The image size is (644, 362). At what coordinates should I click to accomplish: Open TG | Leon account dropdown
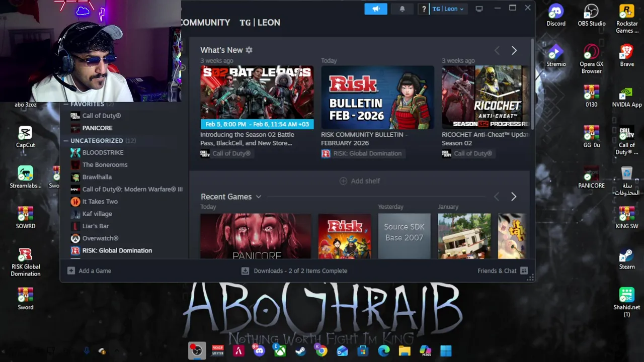point(448,9)
